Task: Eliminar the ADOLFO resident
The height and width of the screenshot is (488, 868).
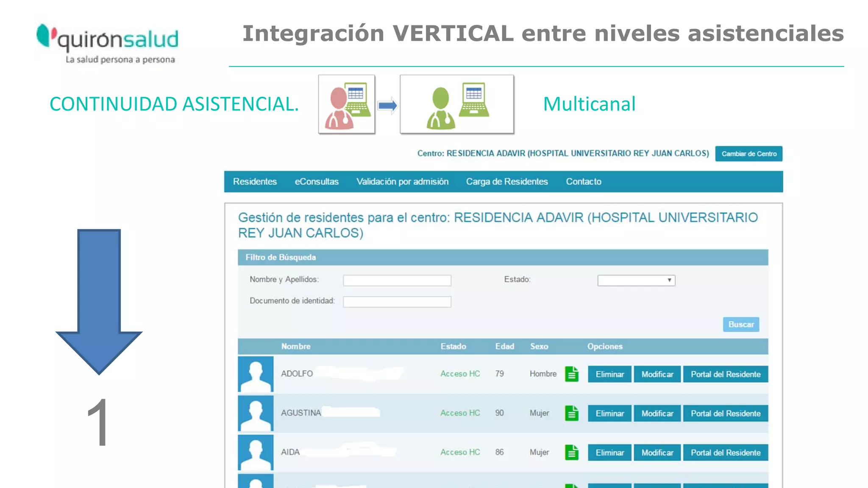Action: [609, 374]
